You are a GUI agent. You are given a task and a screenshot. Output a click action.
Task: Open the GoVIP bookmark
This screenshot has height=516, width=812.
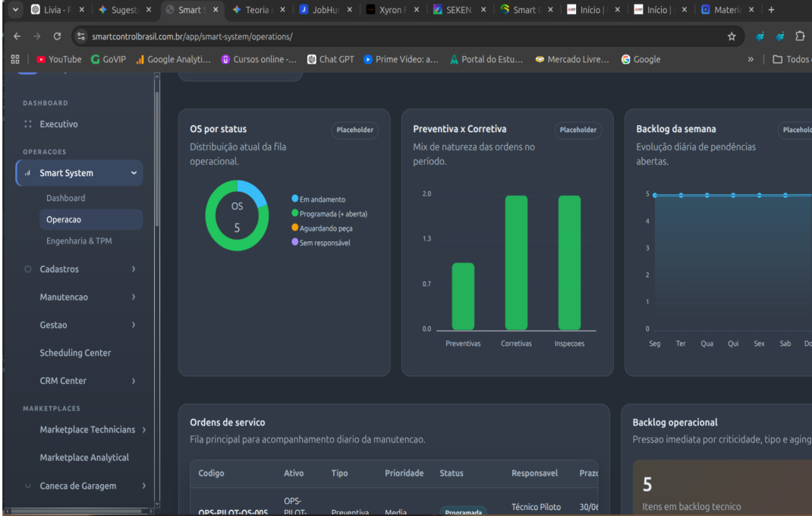(x=109, y=59)
